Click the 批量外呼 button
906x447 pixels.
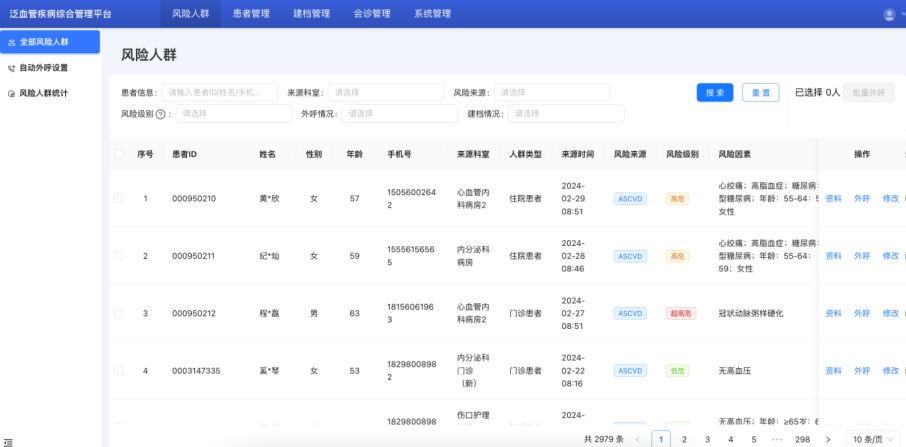coord(868,92)
